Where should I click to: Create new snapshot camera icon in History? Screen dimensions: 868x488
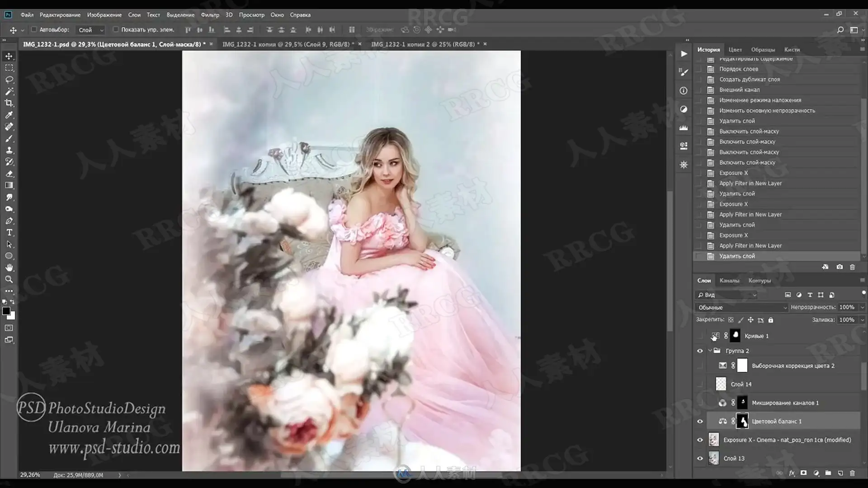pyautogui.click(x=840, y=267)
